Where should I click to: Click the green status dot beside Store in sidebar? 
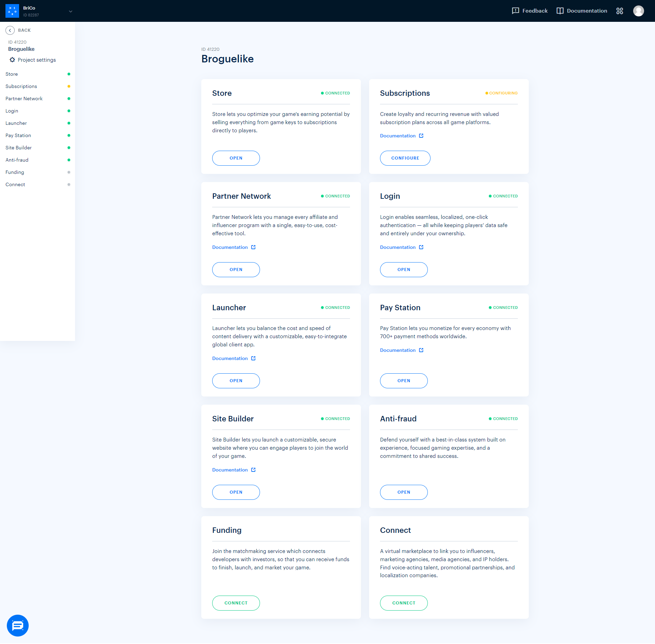point(69,74)
